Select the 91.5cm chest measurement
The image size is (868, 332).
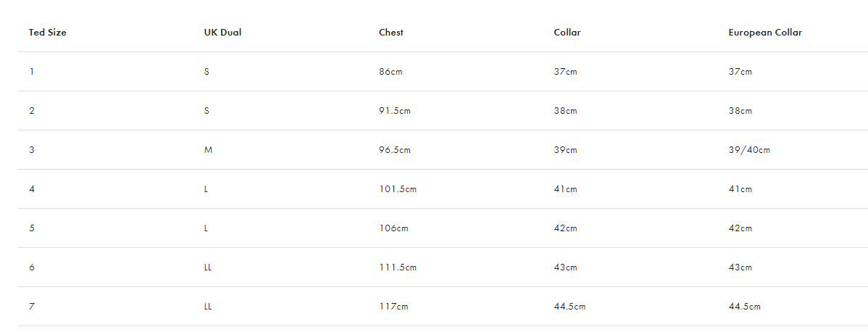396,111
